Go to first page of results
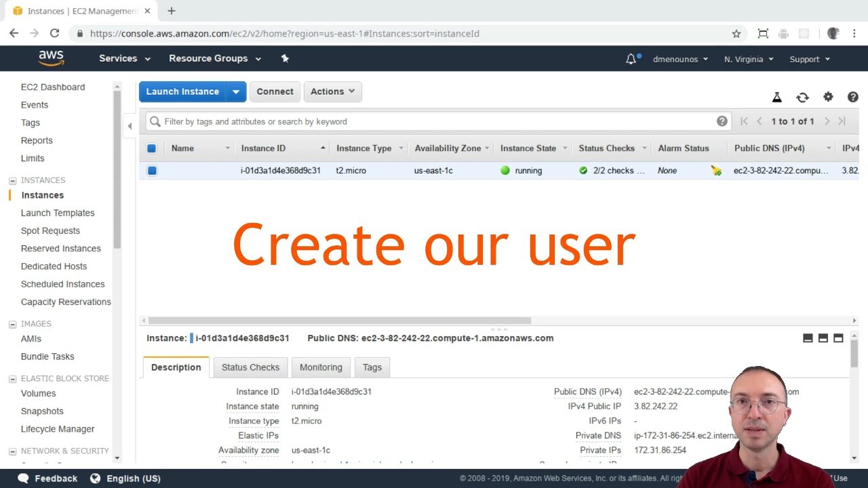 (744, 121)
